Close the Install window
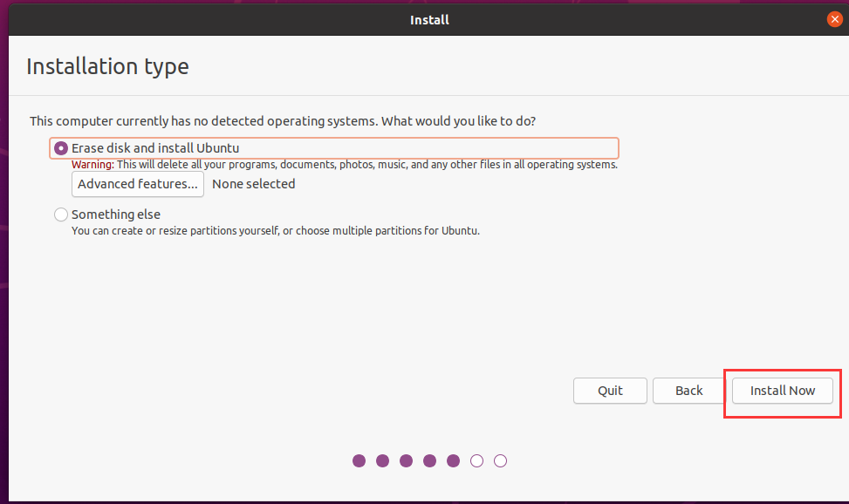This screenshot has width=849, height=504. [834, 19]
